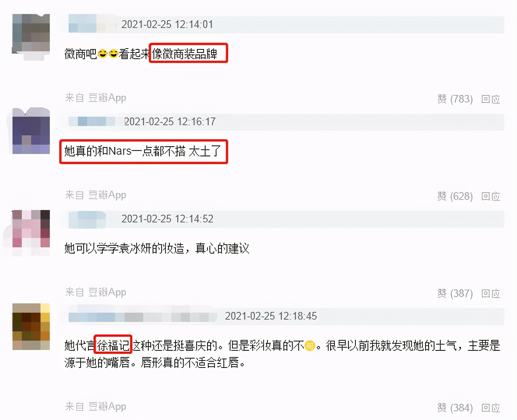Click blurred username beside 12:16:17 timestamp
This screenshot has height=420, width=517.
pos(93,121)
